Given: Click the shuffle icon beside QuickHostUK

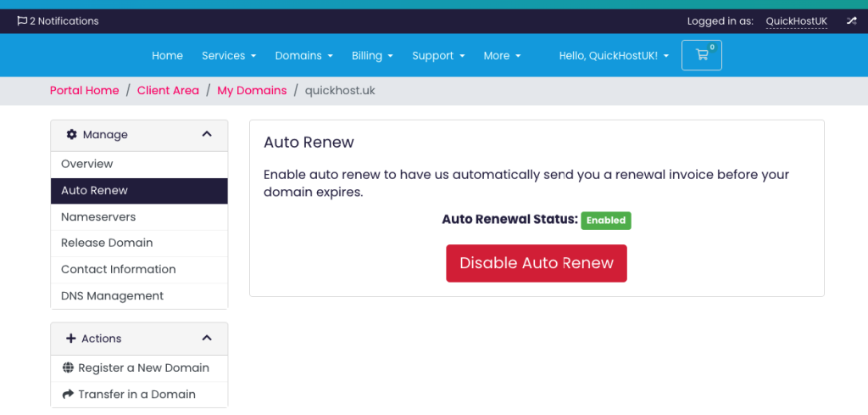Looking at the screenshot, I should click(x=851, y=21).
